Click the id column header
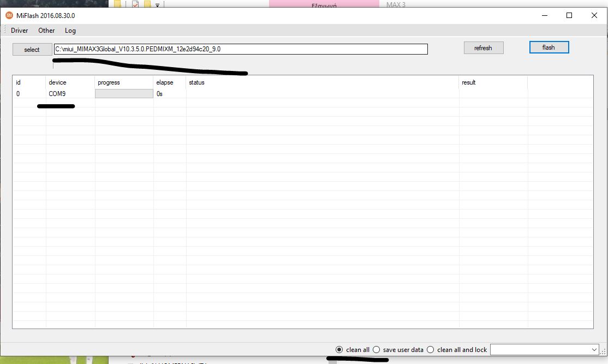This screenshot has width=608, height=364. pos(29,82)
